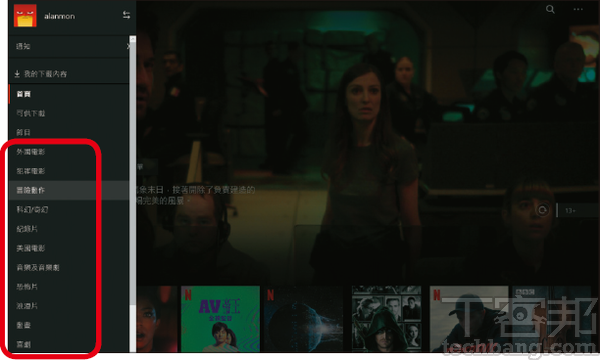Open the green hooded archer collage thumbnail
The width and height of the screenshot is (600, 360).
pos(387,319)
